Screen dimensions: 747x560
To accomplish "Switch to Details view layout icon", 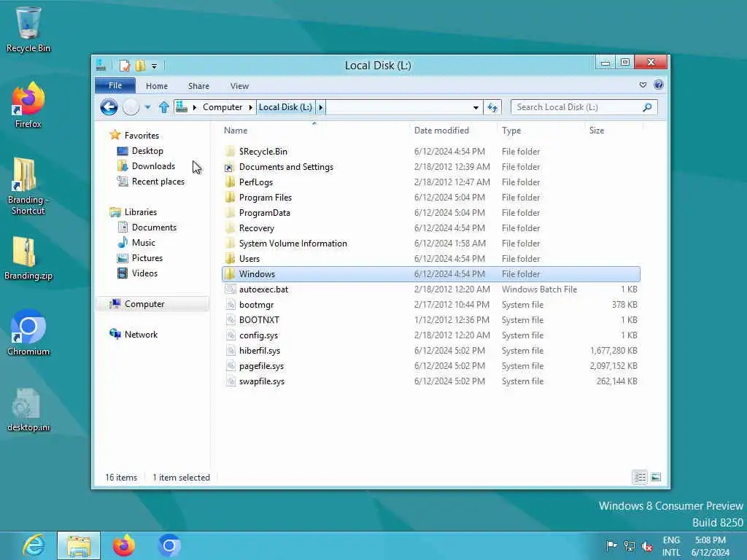I will click(640, 477).
